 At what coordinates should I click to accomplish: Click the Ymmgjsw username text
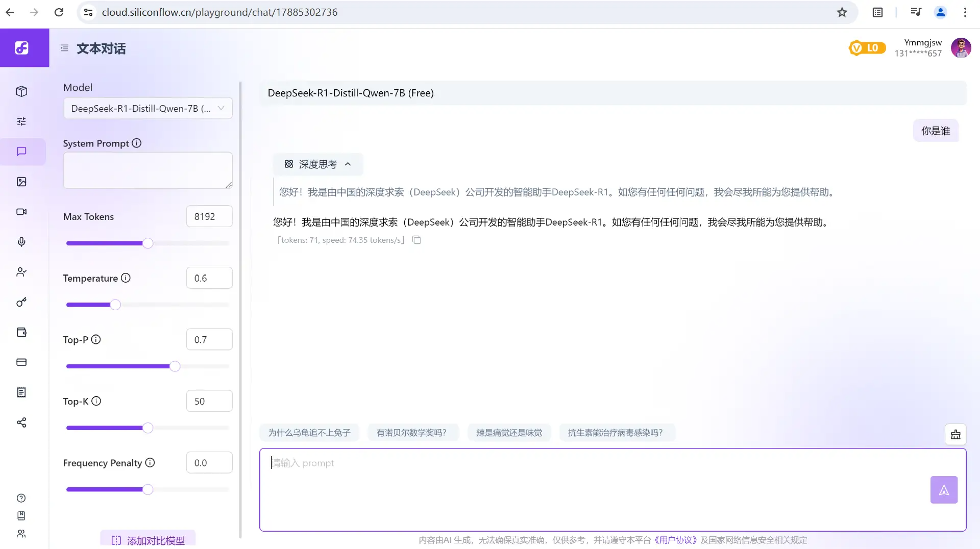pyautogui.click(x=923, y=43)
